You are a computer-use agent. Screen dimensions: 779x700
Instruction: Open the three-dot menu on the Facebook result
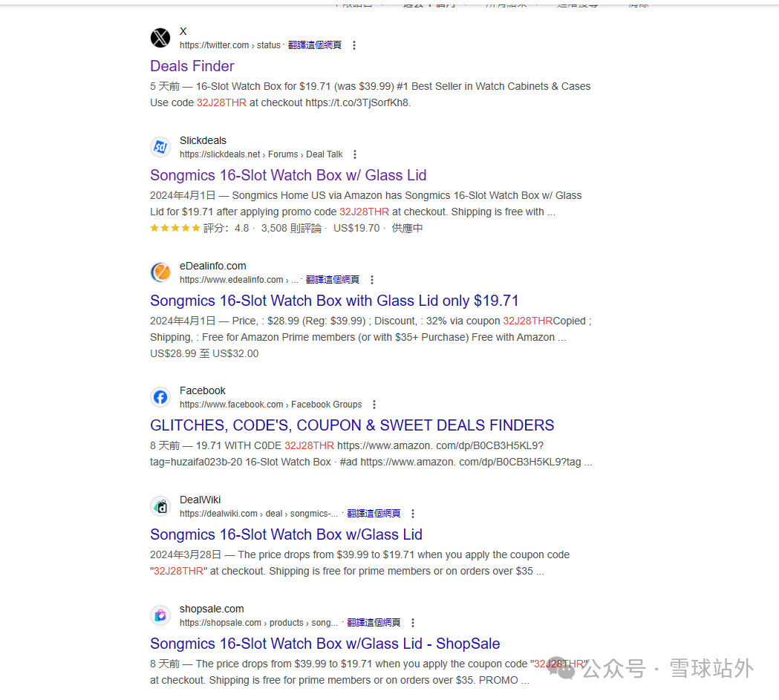pos(374,404)
